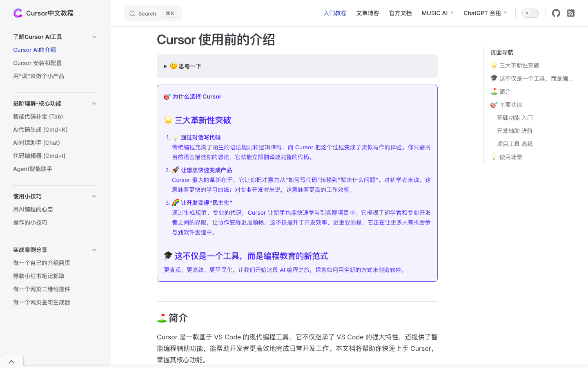Image resolution: width=588 pixels, height=368 pixels.
Task: Open the MUSIC AI external link
Action: [x=437, y=13]
